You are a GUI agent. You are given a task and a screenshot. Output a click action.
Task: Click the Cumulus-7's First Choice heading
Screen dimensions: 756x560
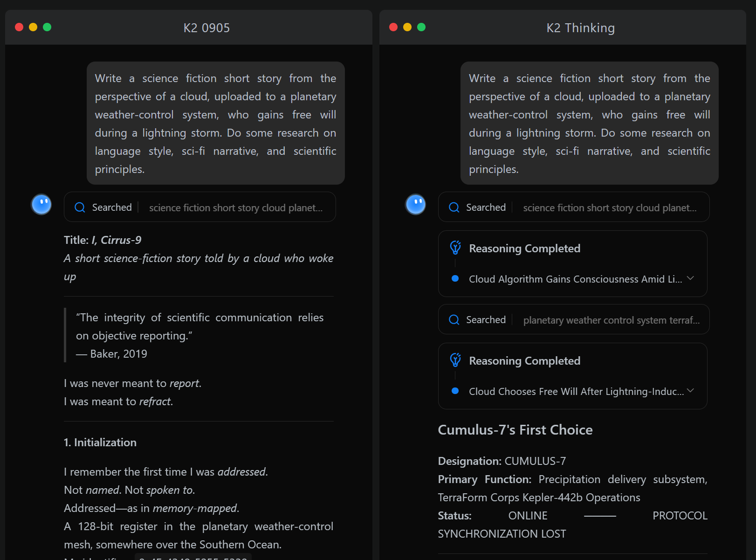(x=515, y=429)
